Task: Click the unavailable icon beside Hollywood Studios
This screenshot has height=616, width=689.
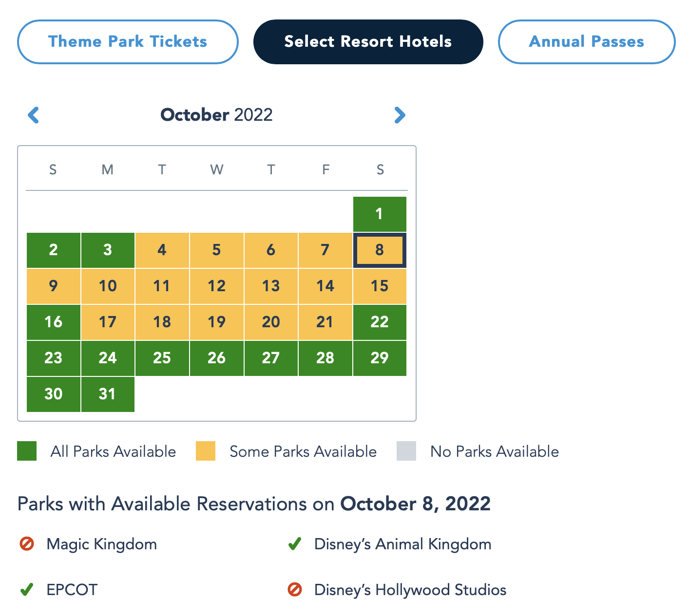Action: (x=295, y=590)
